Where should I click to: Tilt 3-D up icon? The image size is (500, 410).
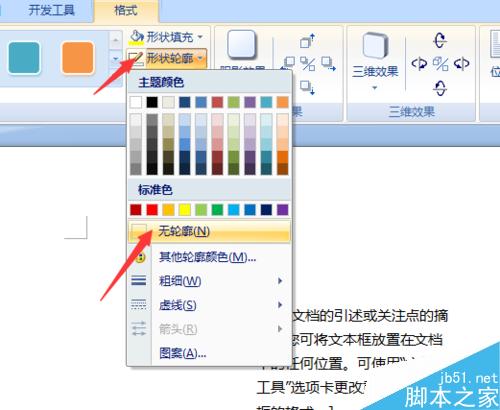tap(440, 40)
